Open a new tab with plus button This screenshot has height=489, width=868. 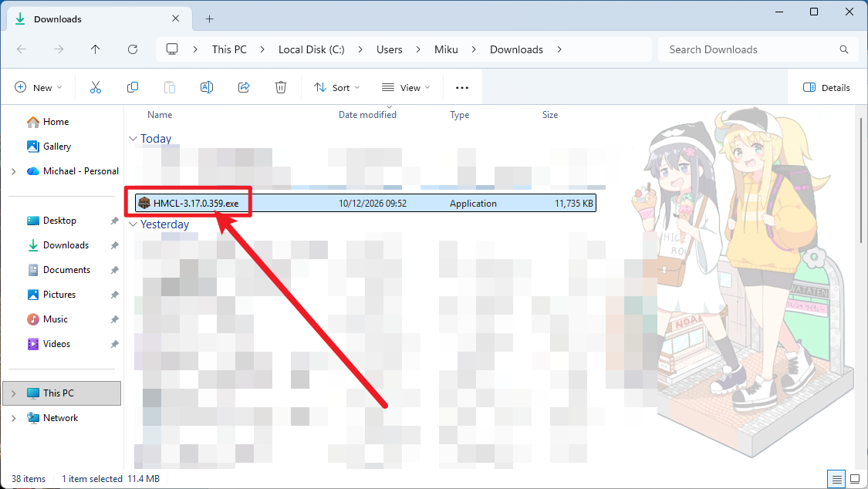[x=209, y=19]
